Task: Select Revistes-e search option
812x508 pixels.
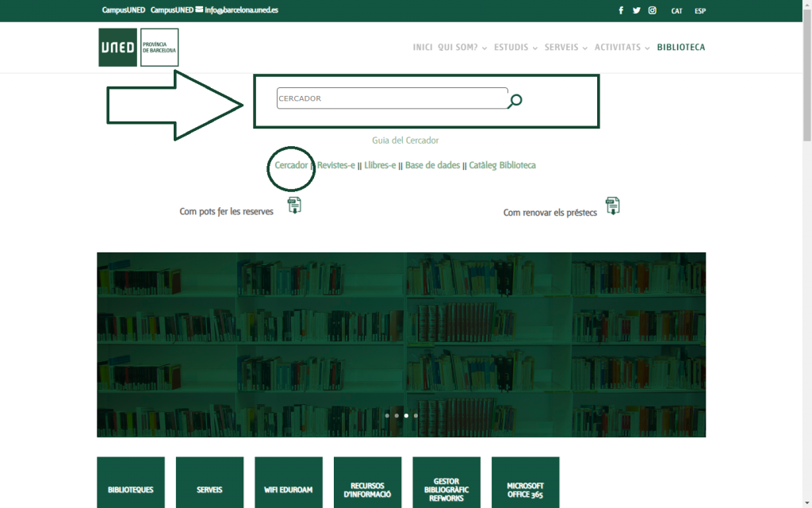Action: click(x=336, y=165)
